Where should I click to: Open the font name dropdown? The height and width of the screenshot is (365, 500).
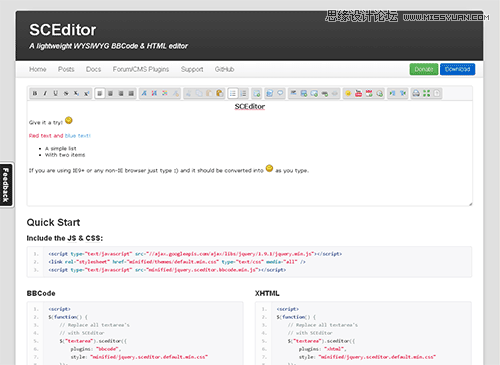(144, 93)
